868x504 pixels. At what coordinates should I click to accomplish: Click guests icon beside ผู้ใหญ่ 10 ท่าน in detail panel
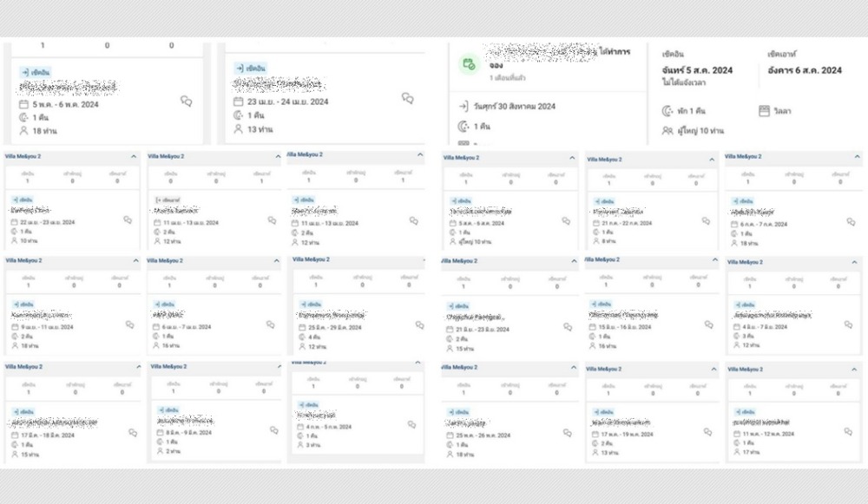[x=667, y=131]
